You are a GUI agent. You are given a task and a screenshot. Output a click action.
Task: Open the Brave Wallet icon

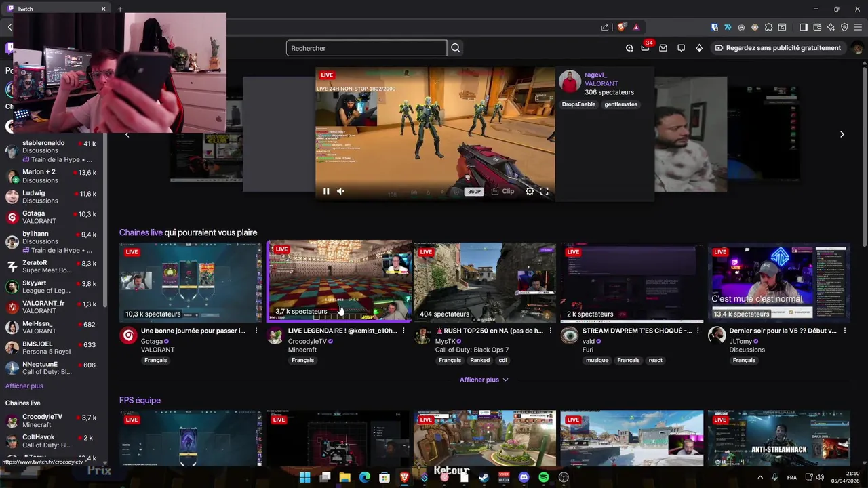817,27
